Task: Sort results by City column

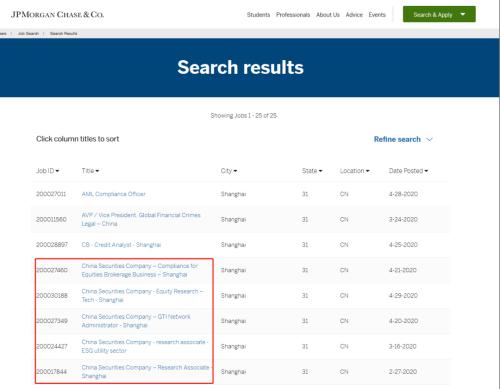Action: pyautogui.click(x=229, y=171)
